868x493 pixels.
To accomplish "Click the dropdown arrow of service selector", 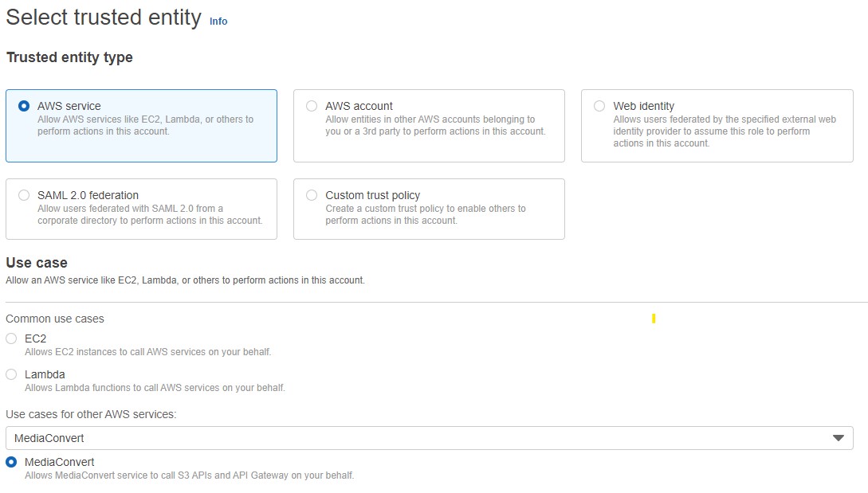I will (x=838, y=438).
